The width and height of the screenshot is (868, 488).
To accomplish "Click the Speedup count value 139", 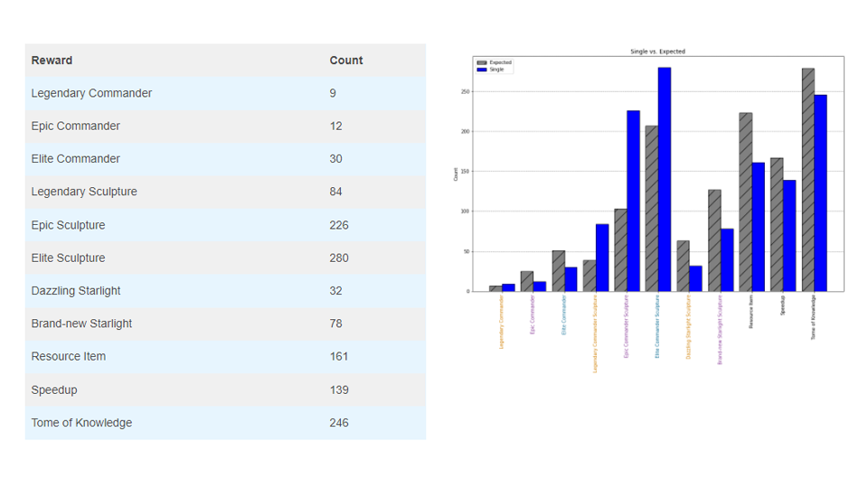I will pos(339,389).
